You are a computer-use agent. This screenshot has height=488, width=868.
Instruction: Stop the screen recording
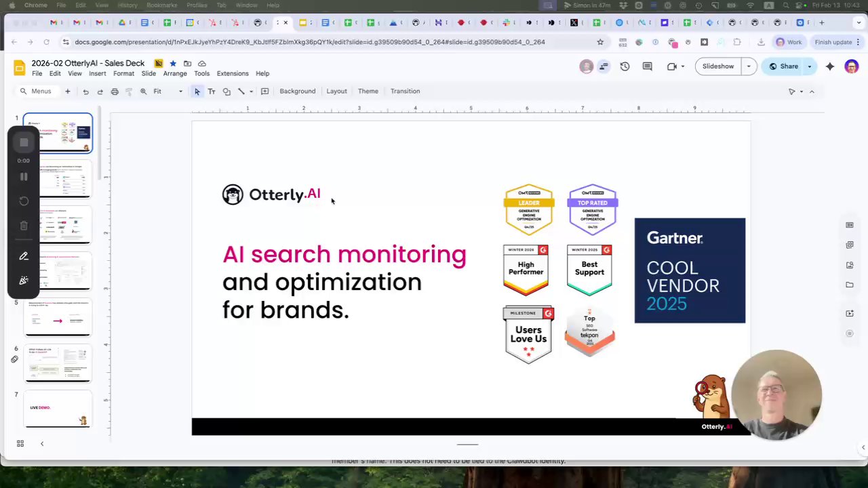pyautogui.click(x=24, y=142)
